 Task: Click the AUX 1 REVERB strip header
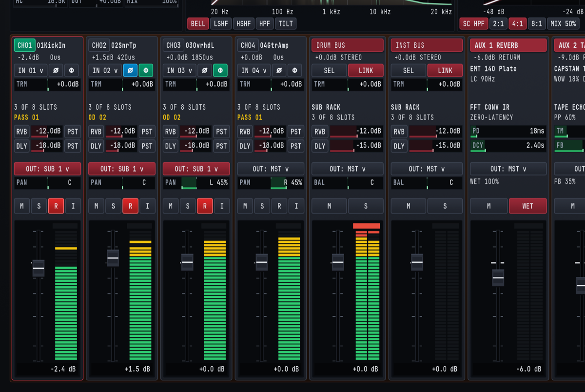508,45
